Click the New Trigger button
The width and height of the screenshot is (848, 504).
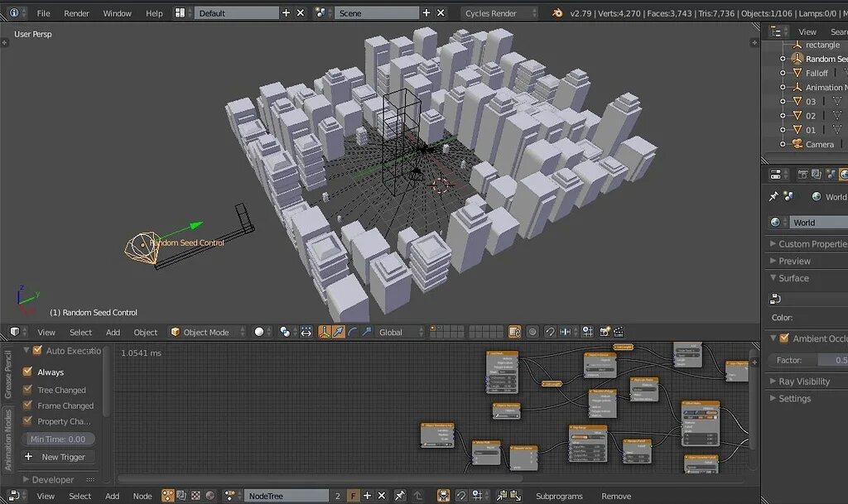pos(59,457)
